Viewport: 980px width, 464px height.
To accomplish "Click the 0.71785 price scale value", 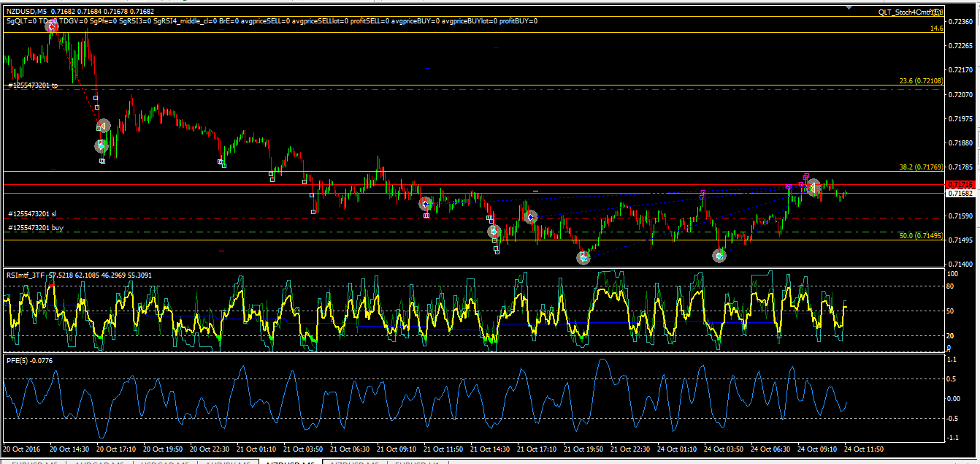I will [x=959, y=167].
